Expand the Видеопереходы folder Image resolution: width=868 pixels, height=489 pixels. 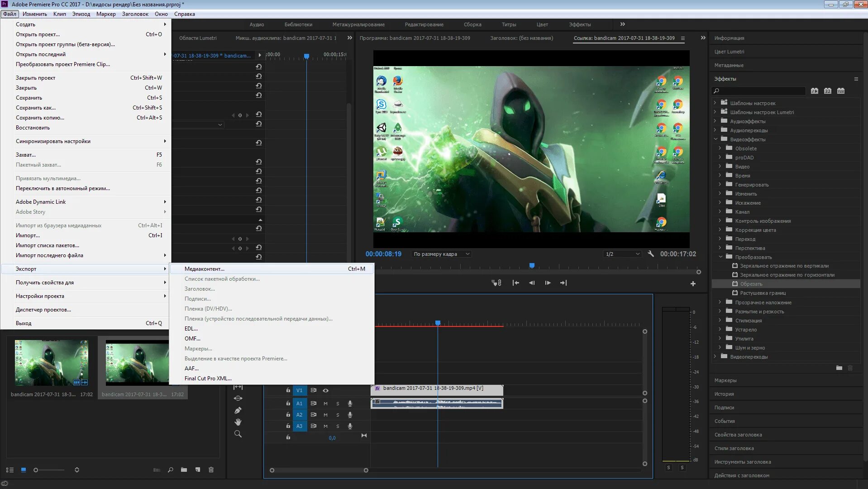click(715, 357)
